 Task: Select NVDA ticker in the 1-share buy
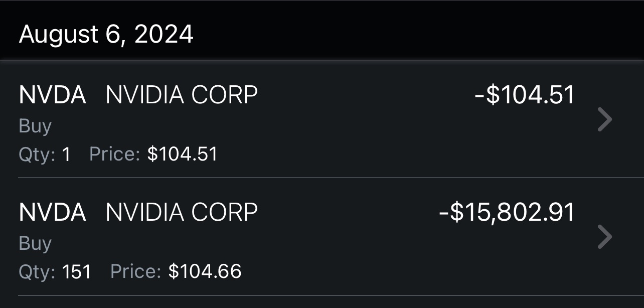click(52, 95)
